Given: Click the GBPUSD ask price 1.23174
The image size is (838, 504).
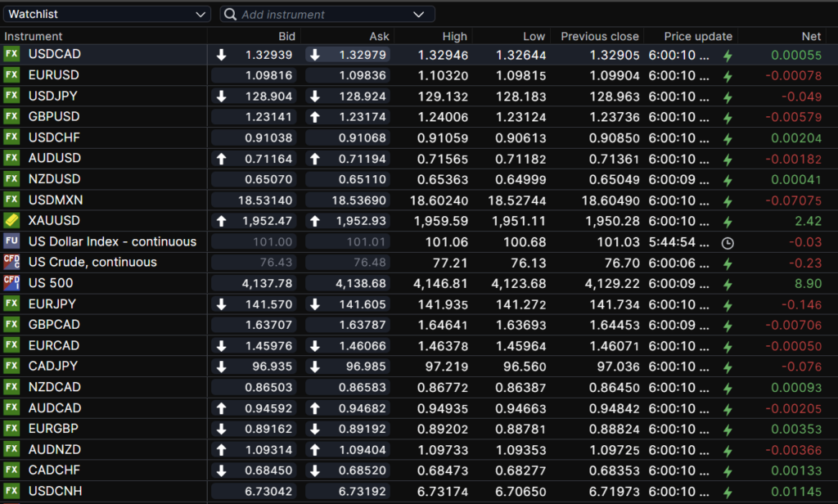Looking at the screenshot, I should (x=363, y=117).
